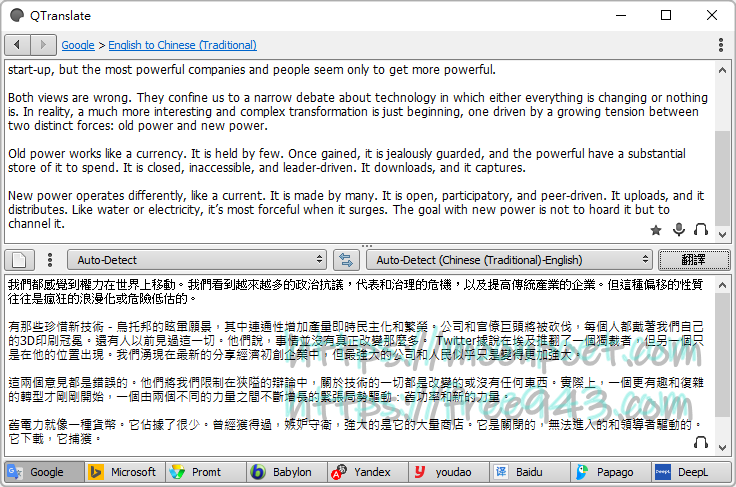This screenshot has width=736, height=487.
Task: Minimize the QTranslate window
Action: (x=621, y=15)
